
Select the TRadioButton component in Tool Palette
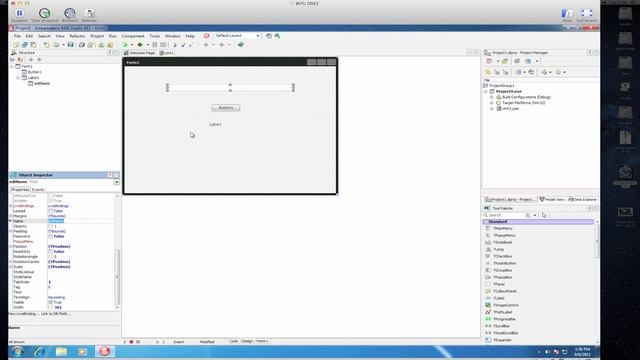point(504,263)
